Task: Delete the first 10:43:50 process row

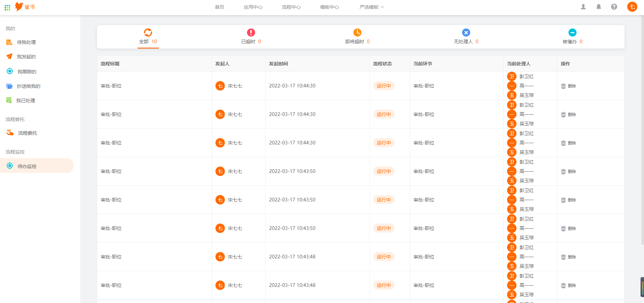Action: click(568, 172)
